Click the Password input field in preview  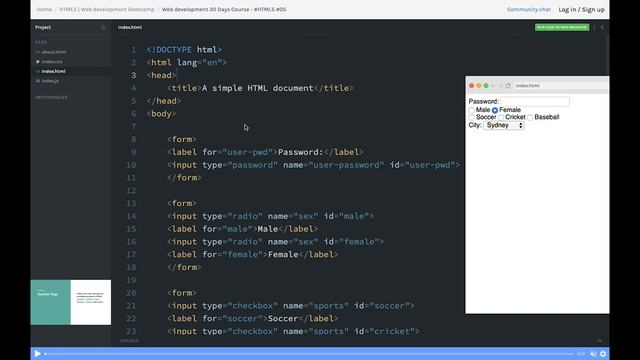pyautogui.click(x=535, y=101)
